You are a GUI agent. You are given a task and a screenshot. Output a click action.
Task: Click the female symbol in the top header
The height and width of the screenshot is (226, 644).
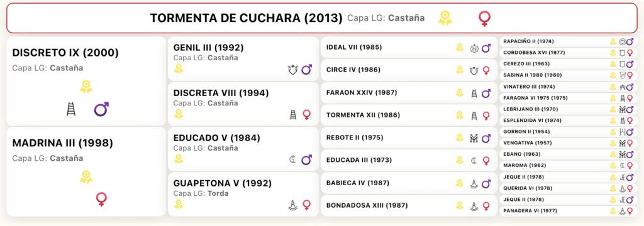click(485, 18)
